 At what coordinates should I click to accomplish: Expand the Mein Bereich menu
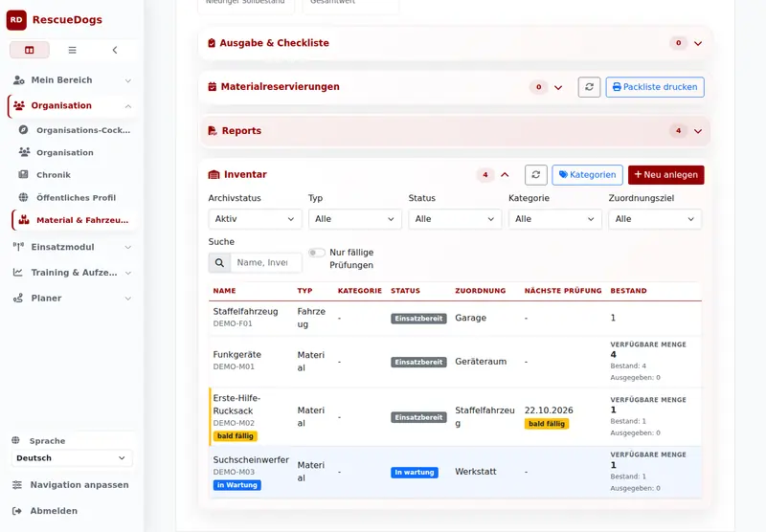point(128,80)
